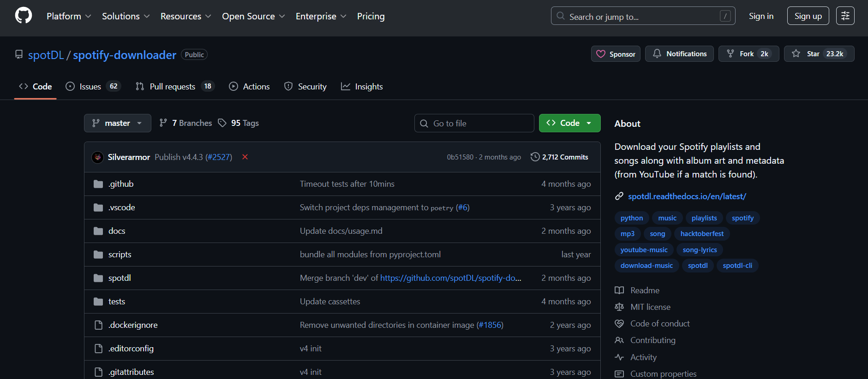Expand the Platform menu
Screen dimensions: 868x379
point(68,16)
